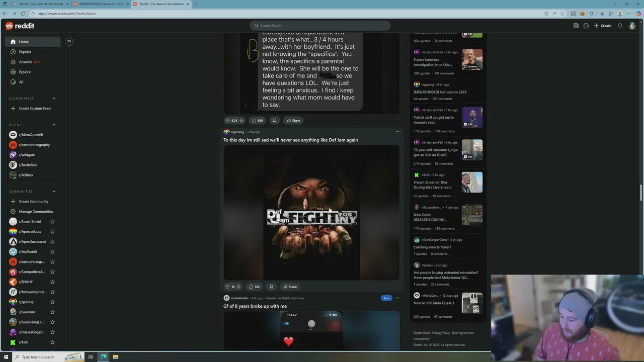Open the overflow menu of the Def Jam post

point(397,132)
